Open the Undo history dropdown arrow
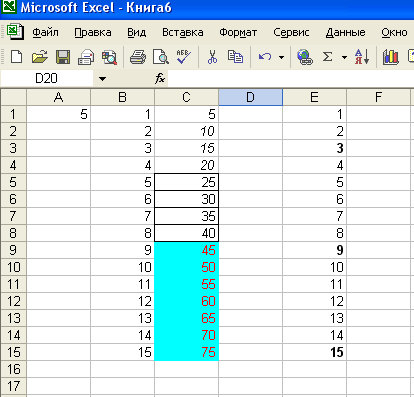This screenshot has width=414, height=397. [x=282, y=57]
